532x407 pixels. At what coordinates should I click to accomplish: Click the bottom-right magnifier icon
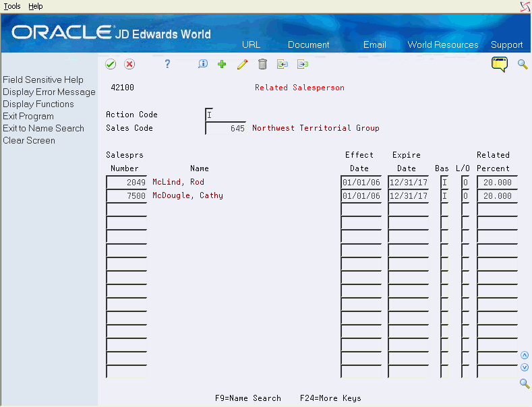(x=525, y=383)
